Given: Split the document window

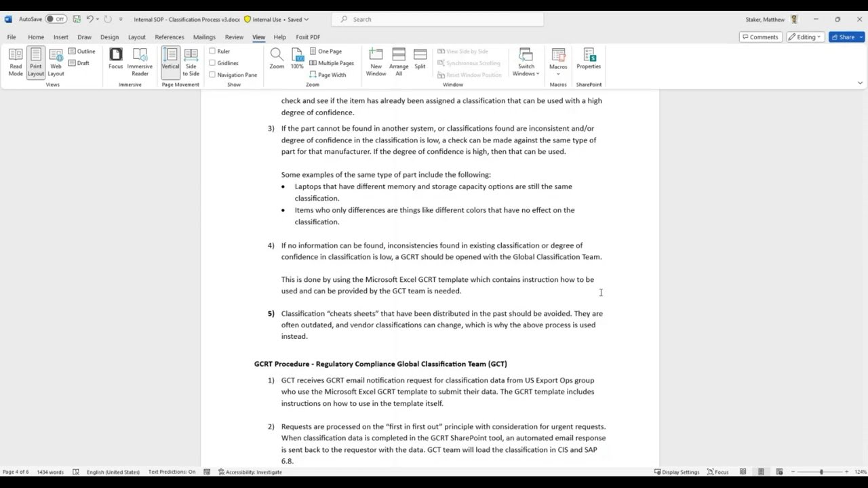Looking at the screenshot, I should tap(420, 60).
